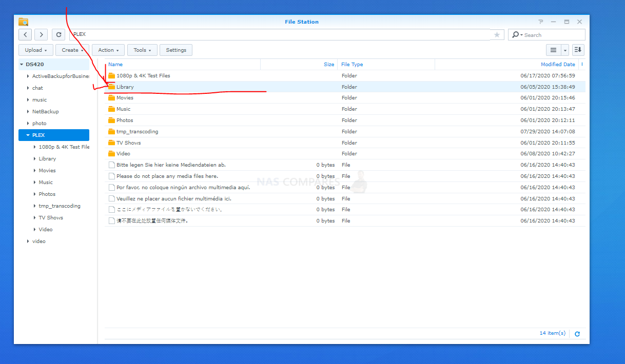Add PLEX path to favorites star
This screenshot has height=364, width=625.
coord(497,35)
